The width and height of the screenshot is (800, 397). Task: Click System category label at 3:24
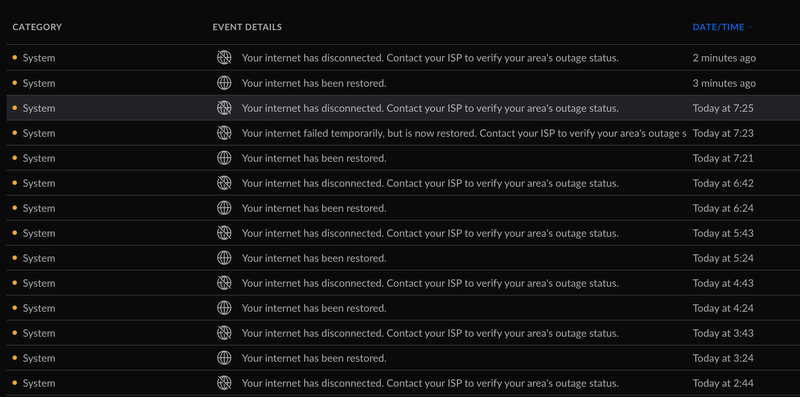[x=39, y=358]
